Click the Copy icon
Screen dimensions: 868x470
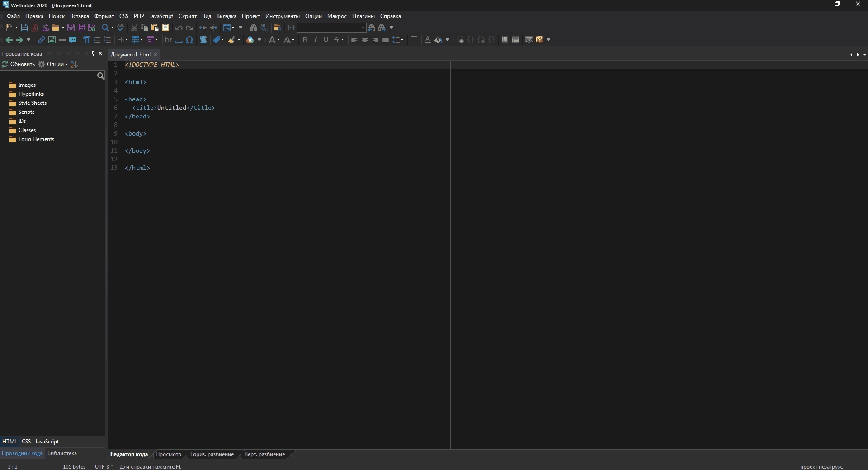145,28
